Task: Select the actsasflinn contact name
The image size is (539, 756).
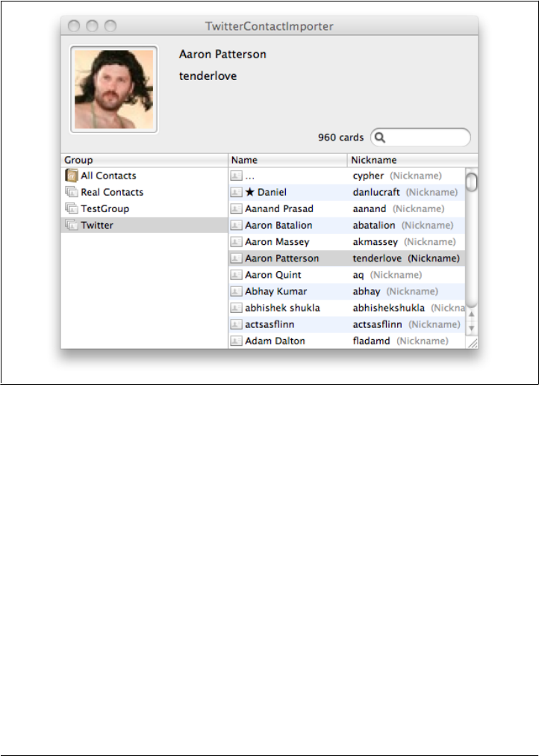Action: pos(269,324)
